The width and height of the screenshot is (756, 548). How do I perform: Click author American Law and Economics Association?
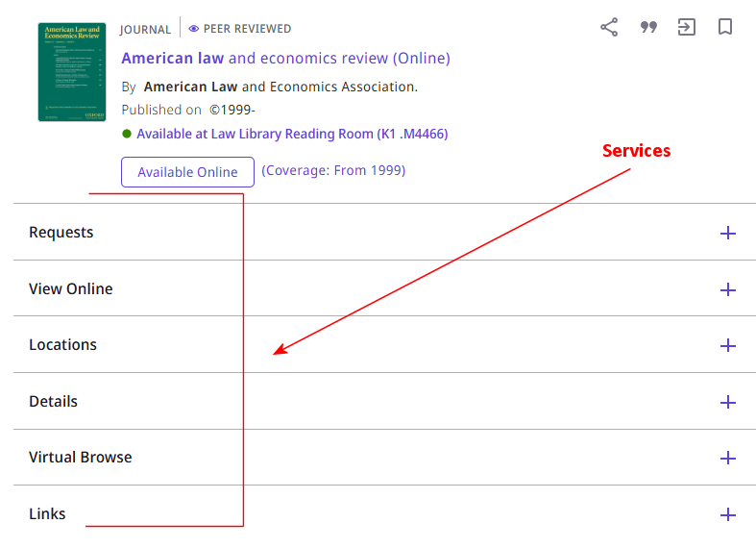[x=280, y=87]
